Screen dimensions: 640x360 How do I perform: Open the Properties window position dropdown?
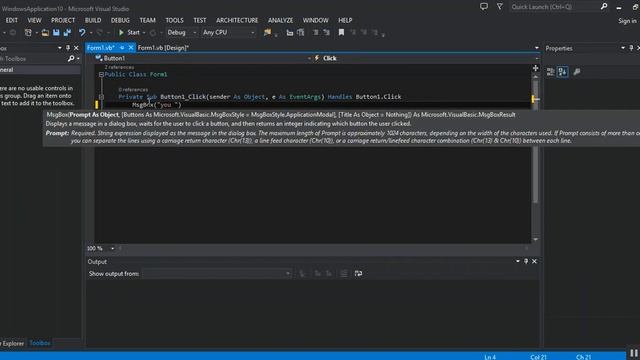pos(623,48)
